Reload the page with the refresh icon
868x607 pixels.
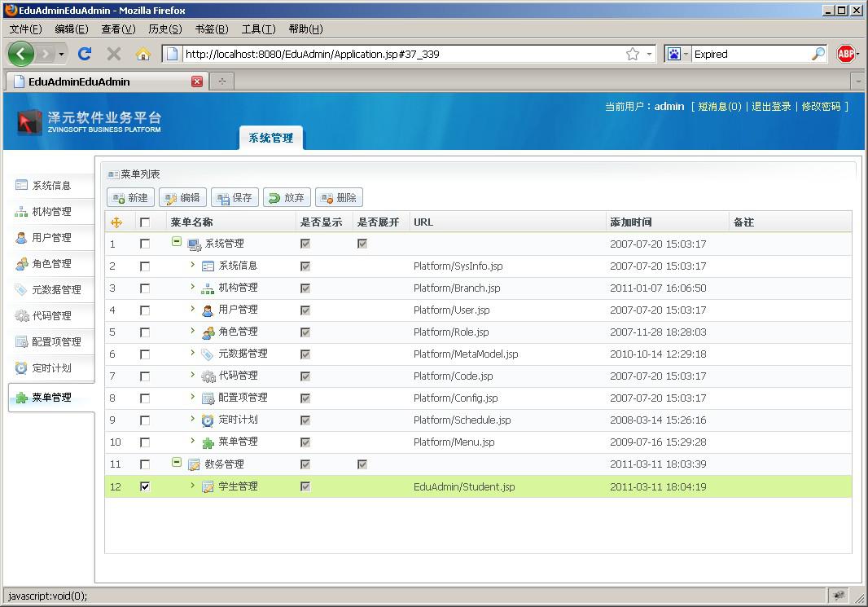pos(84,54)
